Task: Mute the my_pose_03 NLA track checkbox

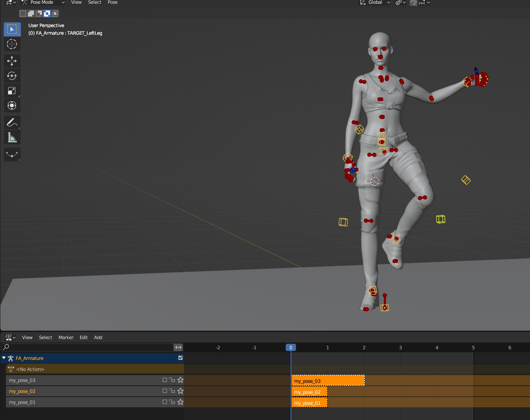Action: pyautogui.click(x=165, y=380)
